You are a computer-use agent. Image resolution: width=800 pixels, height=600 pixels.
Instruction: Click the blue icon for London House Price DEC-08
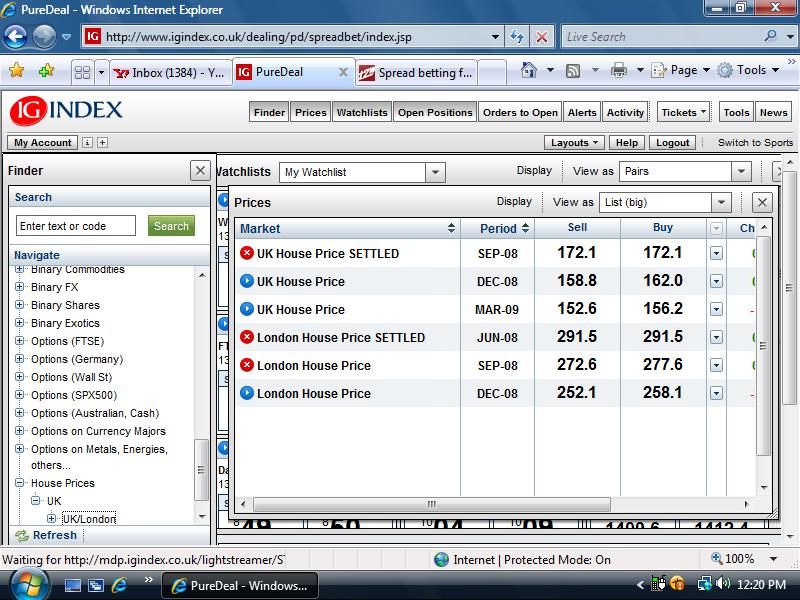pos(247,393)
